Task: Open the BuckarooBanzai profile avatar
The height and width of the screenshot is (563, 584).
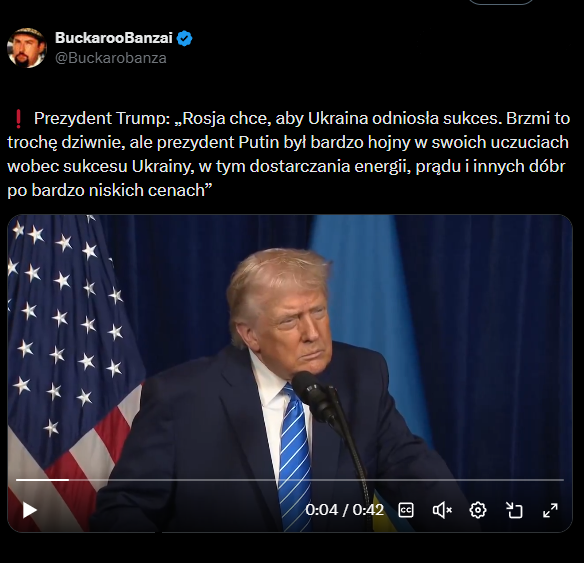Action: tap(26, 48)
